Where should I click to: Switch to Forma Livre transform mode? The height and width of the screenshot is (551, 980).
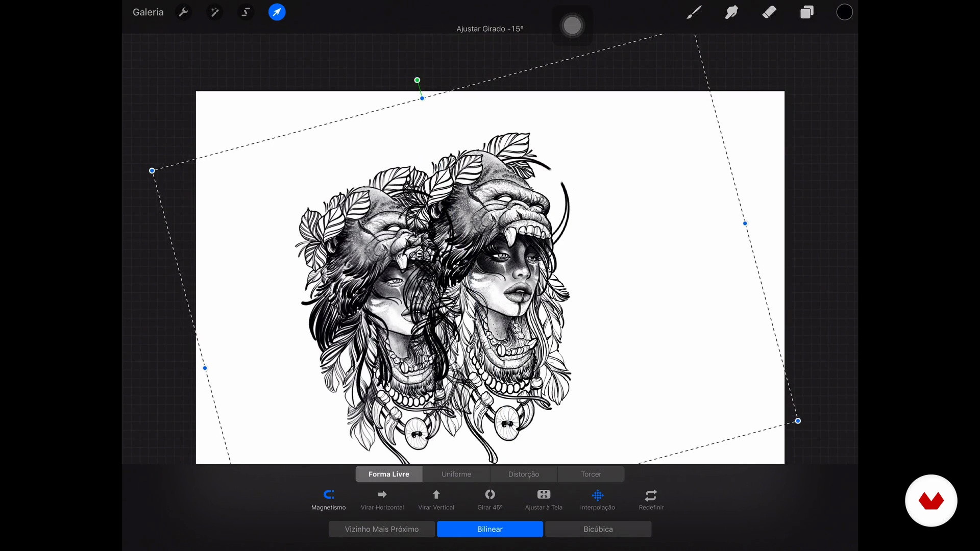point(389,474)
